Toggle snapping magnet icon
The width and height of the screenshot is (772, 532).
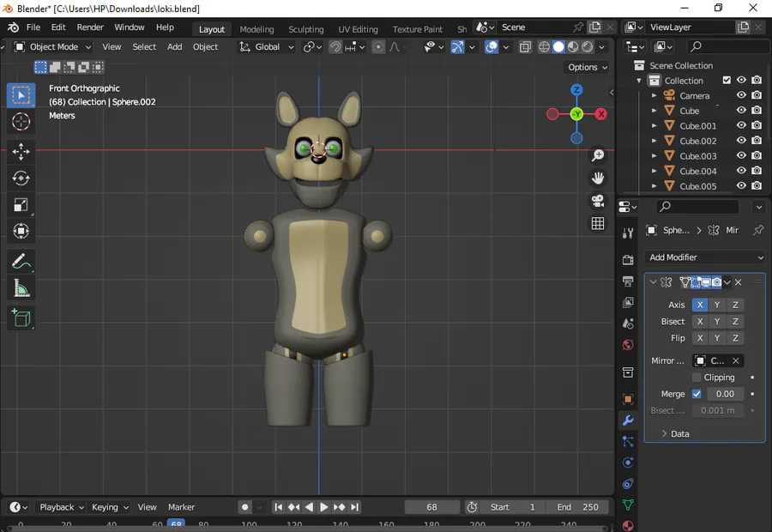pos(335,47)
